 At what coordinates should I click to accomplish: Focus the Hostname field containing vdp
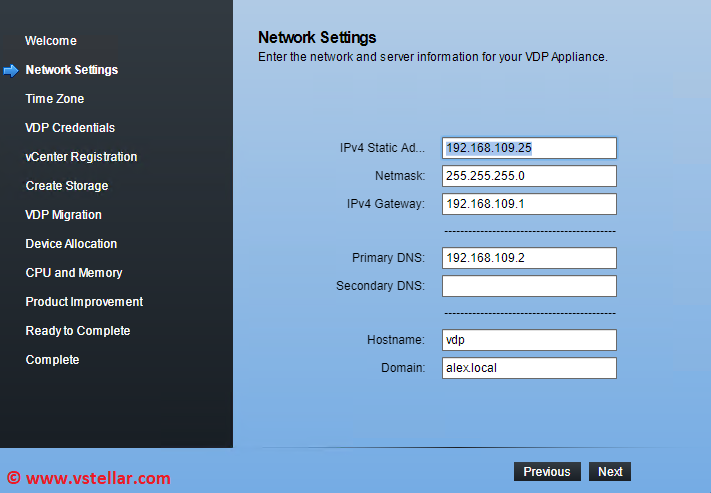[x=529, y=340]
